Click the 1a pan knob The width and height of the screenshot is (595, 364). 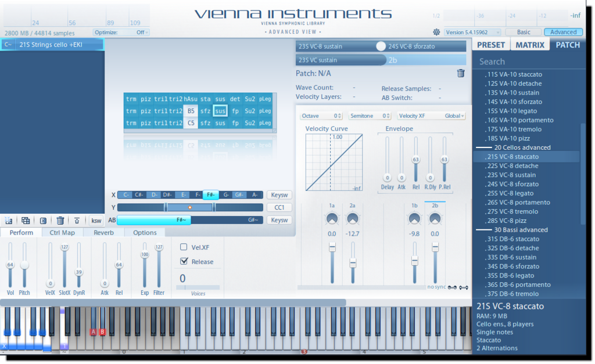332,219
